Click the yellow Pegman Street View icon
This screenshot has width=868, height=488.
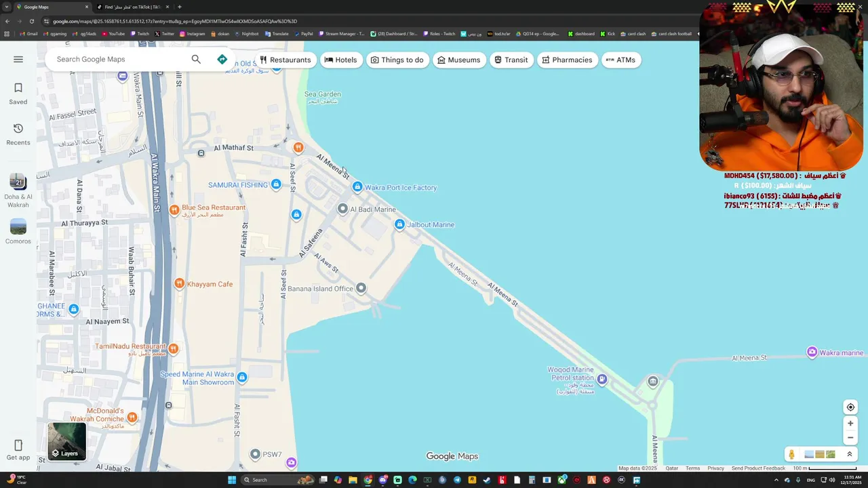point(791,454)
